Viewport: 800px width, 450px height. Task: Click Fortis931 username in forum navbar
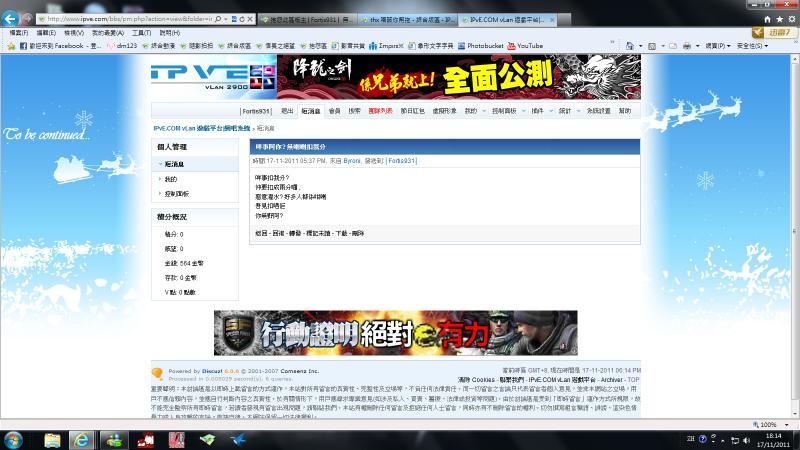click(256, 111)
